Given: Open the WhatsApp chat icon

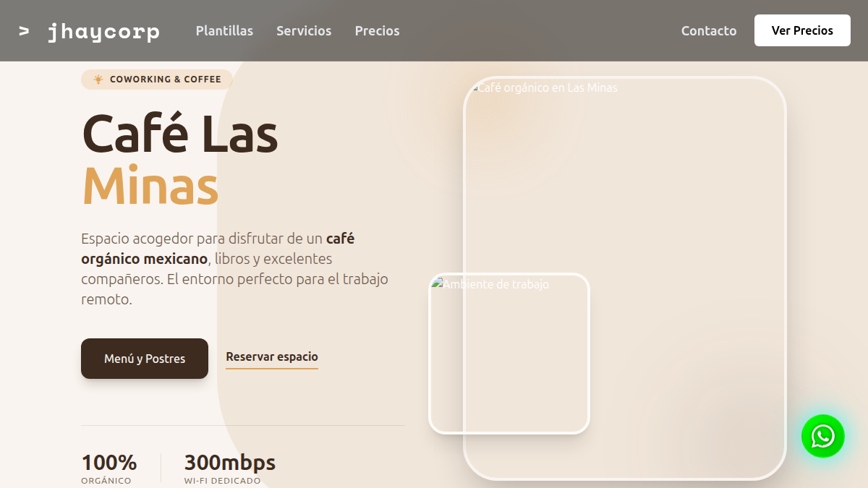Looking at the screenshot, I should click(822, 436).
